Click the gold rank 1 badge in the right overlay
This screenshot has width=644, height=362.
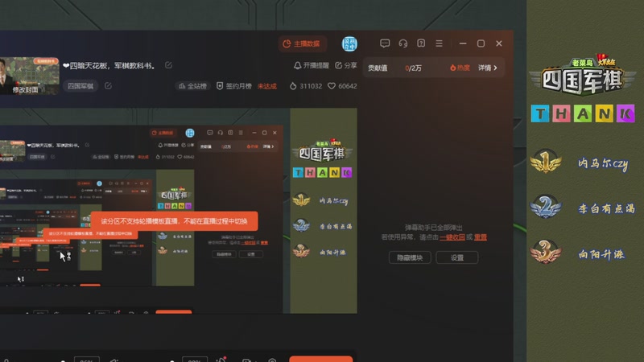pos(546,161)
